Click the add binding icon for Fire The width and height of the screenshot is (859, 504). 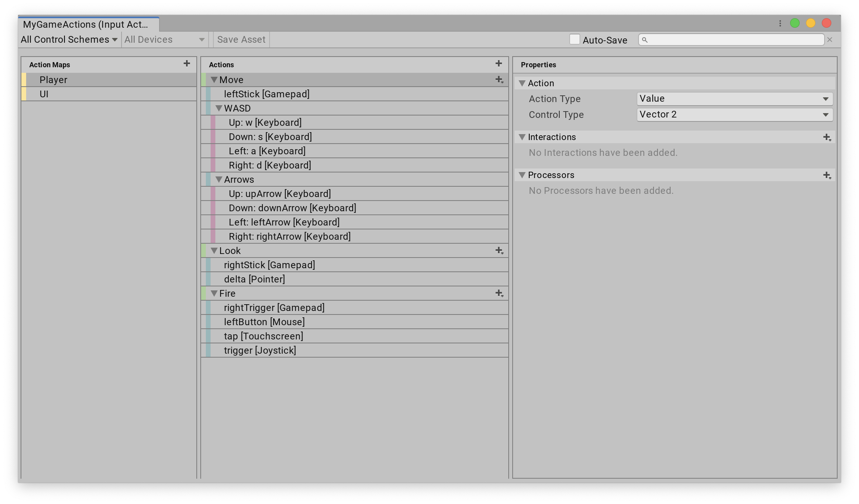[x=499, y=294]
